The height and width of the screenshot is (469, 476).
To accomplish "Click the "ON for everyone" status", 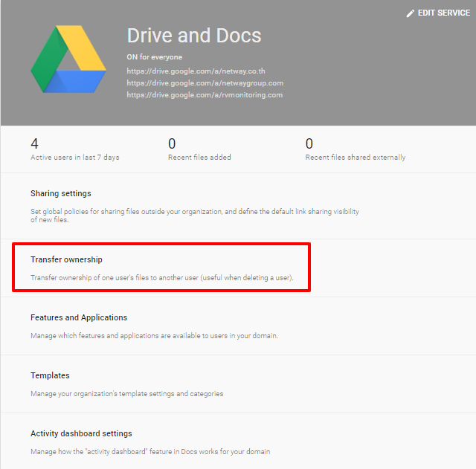I will pyautogui.click(x=155, y=57).
